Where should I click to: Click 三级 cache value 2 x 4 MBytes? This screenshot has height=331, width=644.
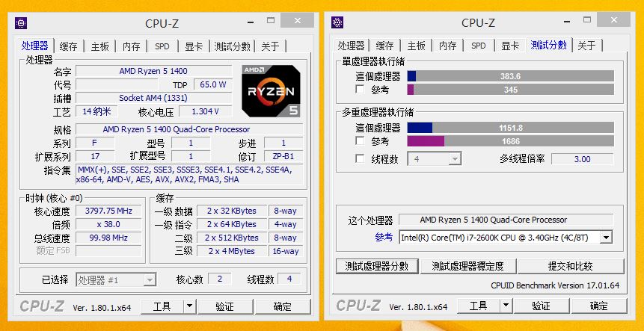click(232, 251)
